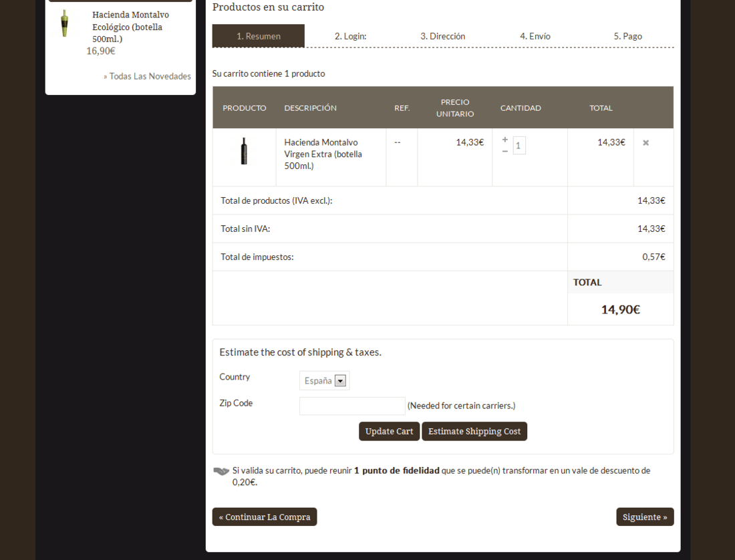Go back with Continuar La Compra

pyautogui.click(x=265, y=517)
